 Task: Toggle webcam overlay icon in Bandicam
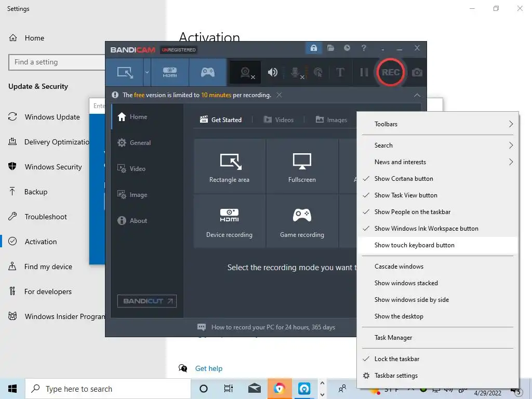[246, 72]
